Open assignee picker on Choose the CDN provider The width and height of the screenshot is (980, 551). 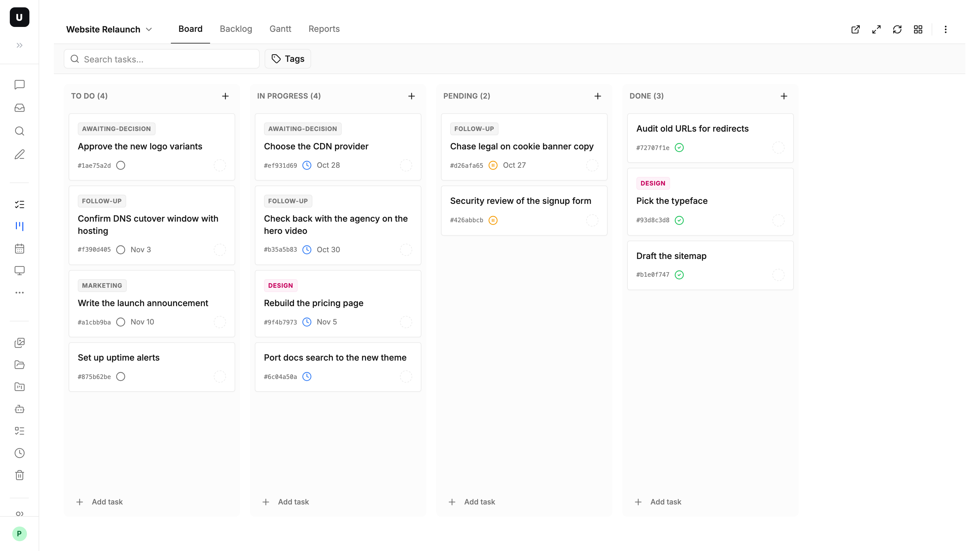coord(406,165)
